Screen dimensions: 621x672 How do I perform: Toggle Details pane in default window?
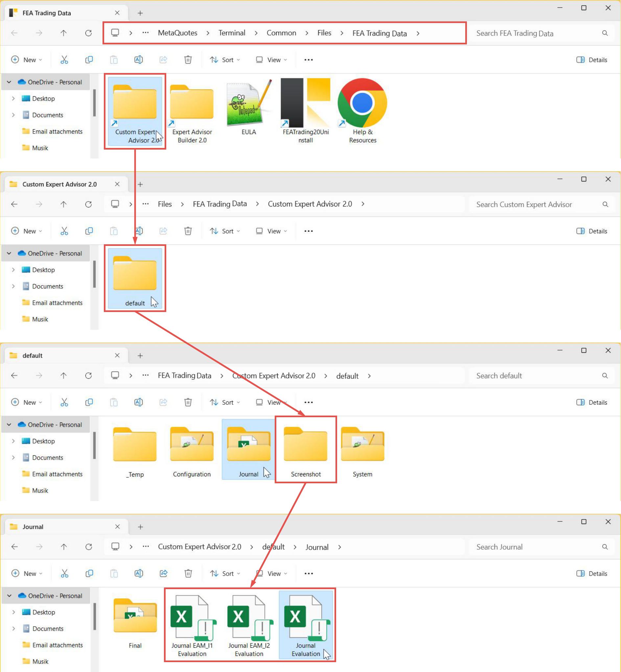pyautogui.click(x=592, y=402)
